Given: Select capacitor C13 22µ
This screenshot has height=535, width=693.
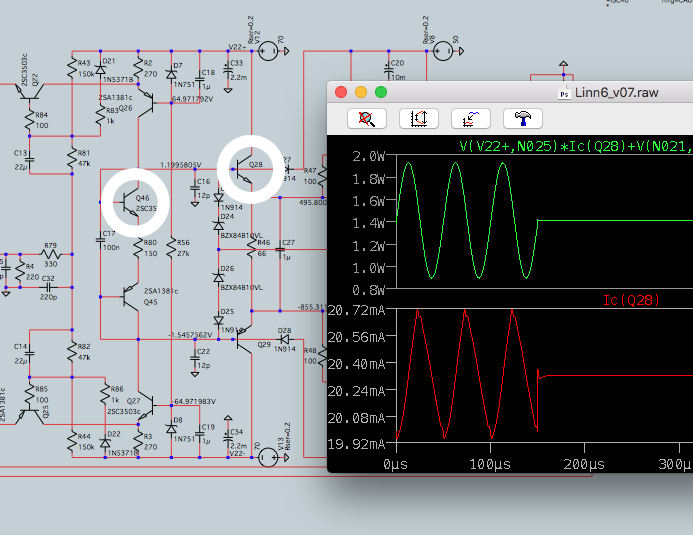Looking at the screenshot, I should click(30, 159).
